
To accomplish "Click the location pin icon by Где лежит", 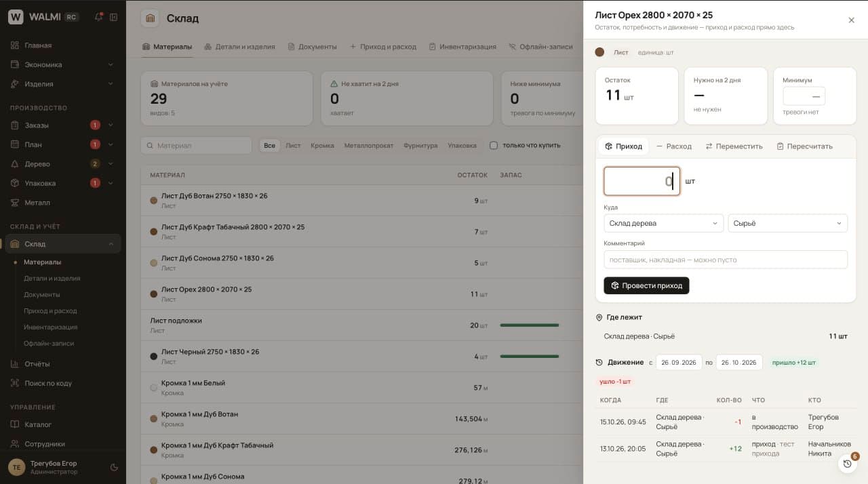I will point(599,317).
